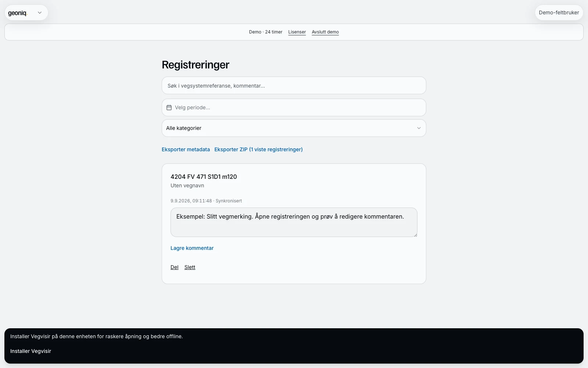Click the Registreringer page heading

point(196,65)
